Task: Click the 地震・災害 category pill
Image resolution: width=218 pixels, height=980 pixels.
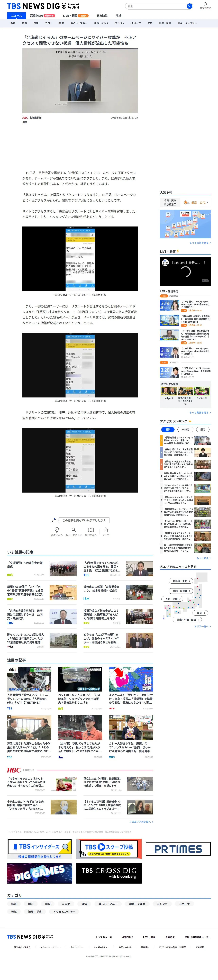Action: (34, 912)
